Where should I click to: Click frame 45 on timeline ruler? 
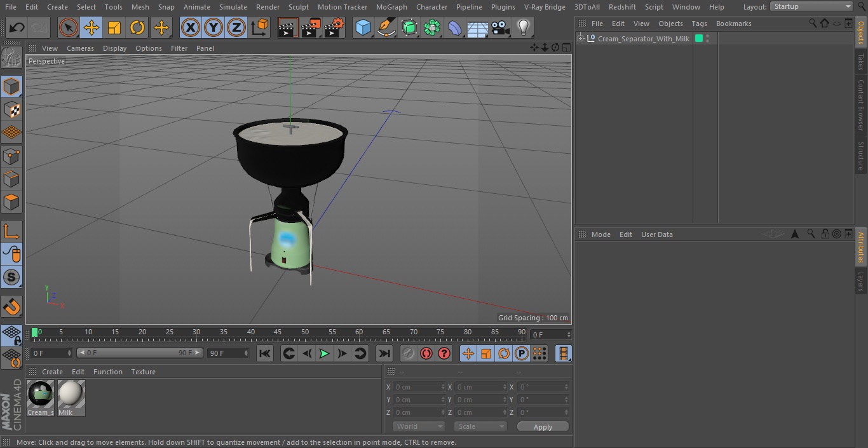278,332
